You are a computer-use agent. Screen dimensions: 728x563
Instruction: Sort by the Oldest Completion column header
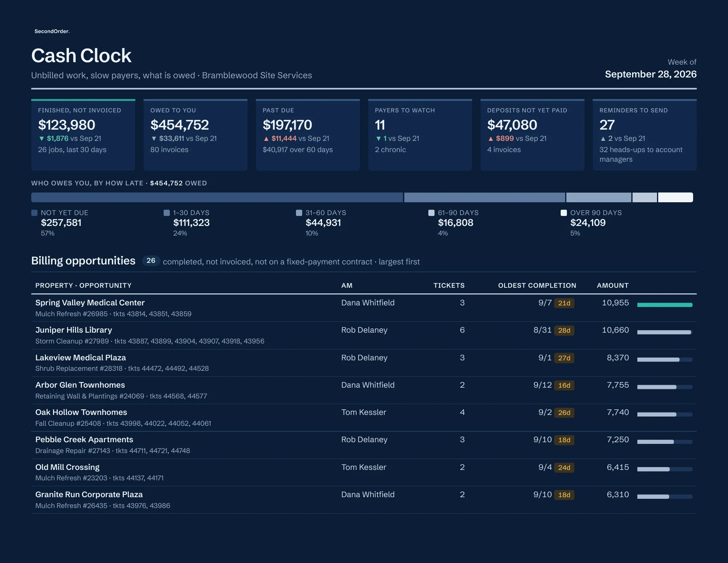[537, 285]
